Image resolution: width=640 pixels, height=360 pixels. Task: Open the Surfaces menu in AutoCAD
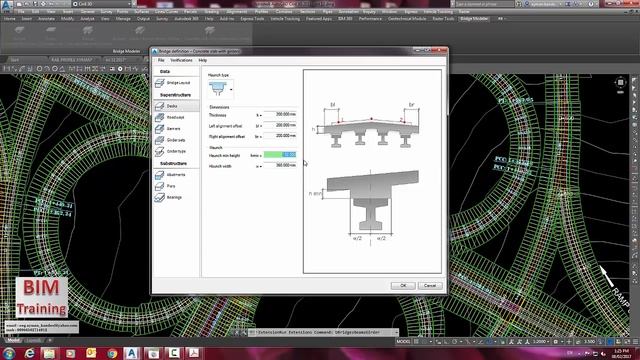point(142,12)
